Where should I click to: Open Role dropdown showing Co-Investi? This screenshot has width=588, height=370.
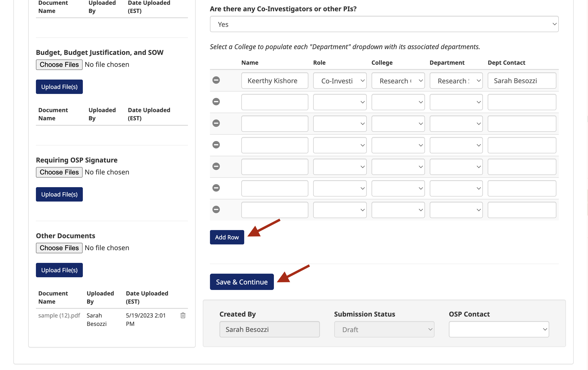point(340,81)
